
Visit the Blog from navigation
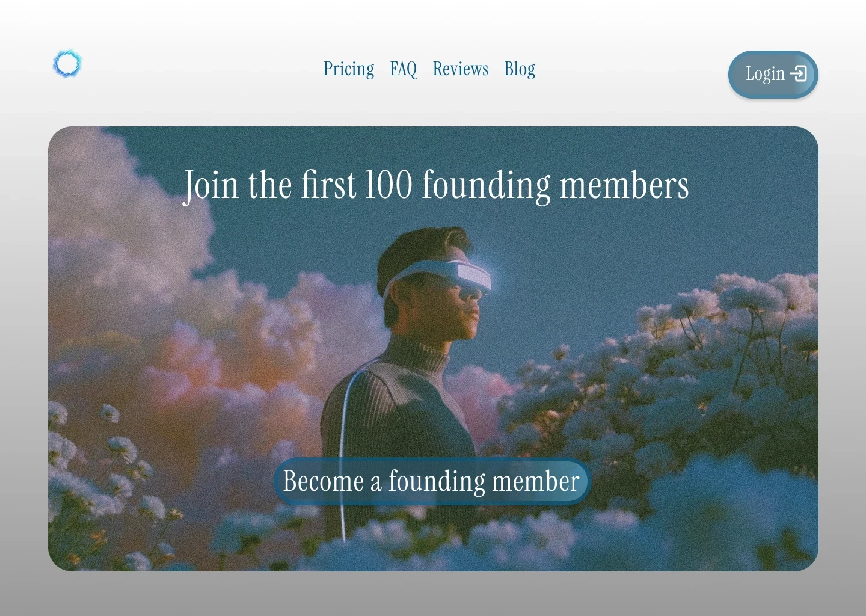[520, 69]
